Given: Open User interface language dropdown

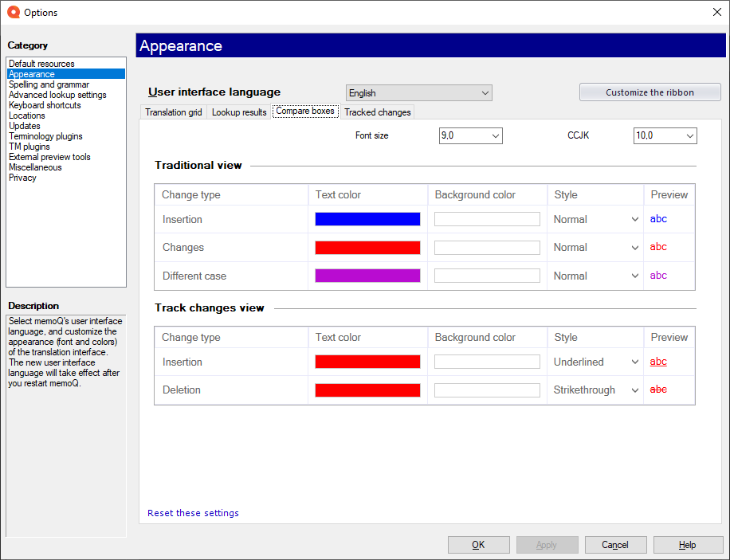Looking at the screenshot, I should (418, 93).
